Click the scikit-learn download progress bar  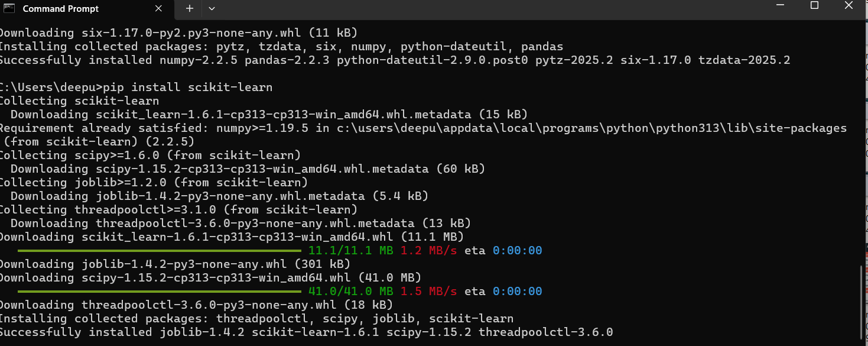159,250
